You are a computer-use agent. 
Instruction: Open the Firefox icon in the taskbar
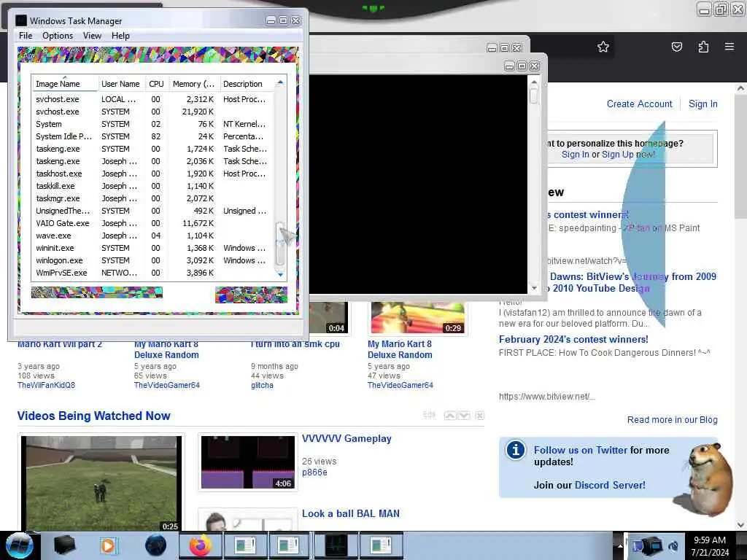pos(201,545)
